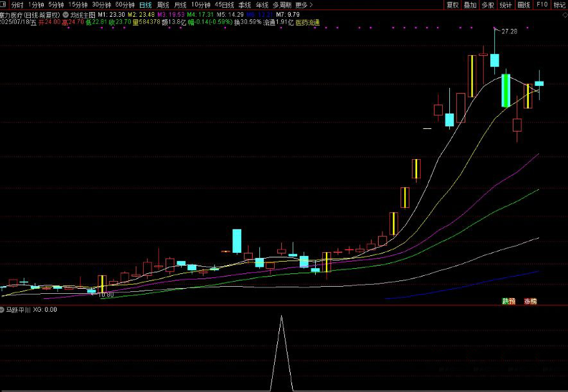Open the 画线 drawing tools

click(524, 4)
